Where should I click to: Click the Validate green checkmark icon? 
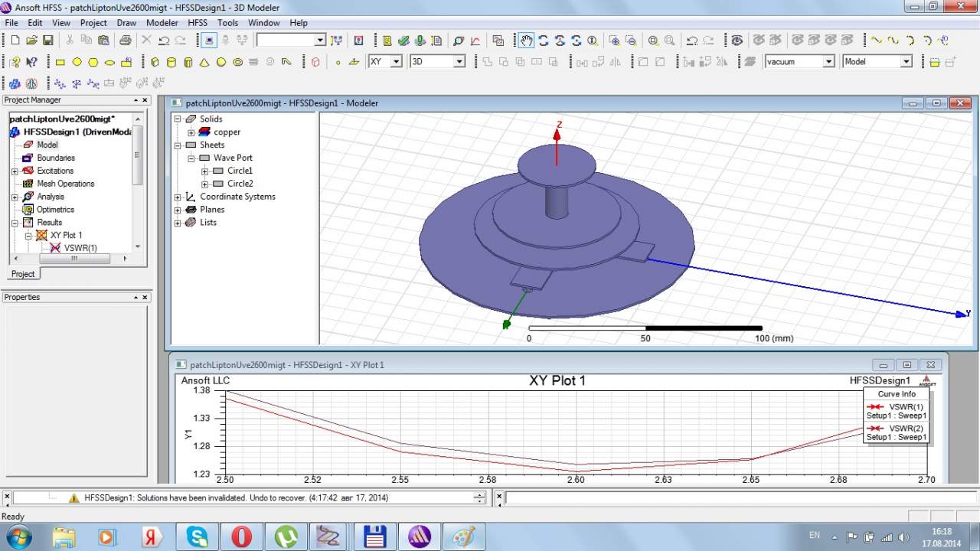403,41
